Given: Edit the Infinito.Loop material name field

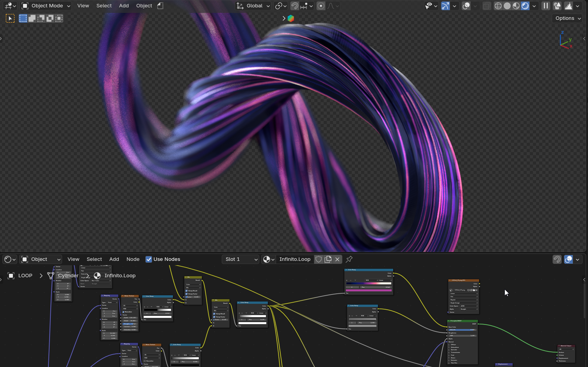Looking at the screenshot, I should [x=295, y=259].
